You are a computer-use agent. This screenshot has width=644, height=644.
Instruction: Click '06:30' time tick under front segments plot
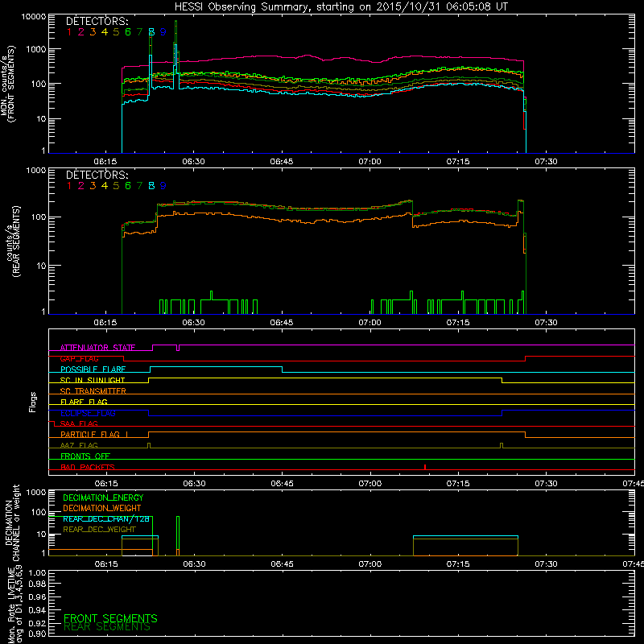(193, 162)
